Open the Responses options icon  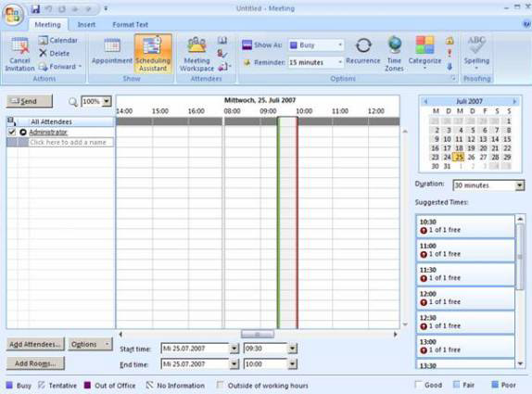tap(223, 67)
